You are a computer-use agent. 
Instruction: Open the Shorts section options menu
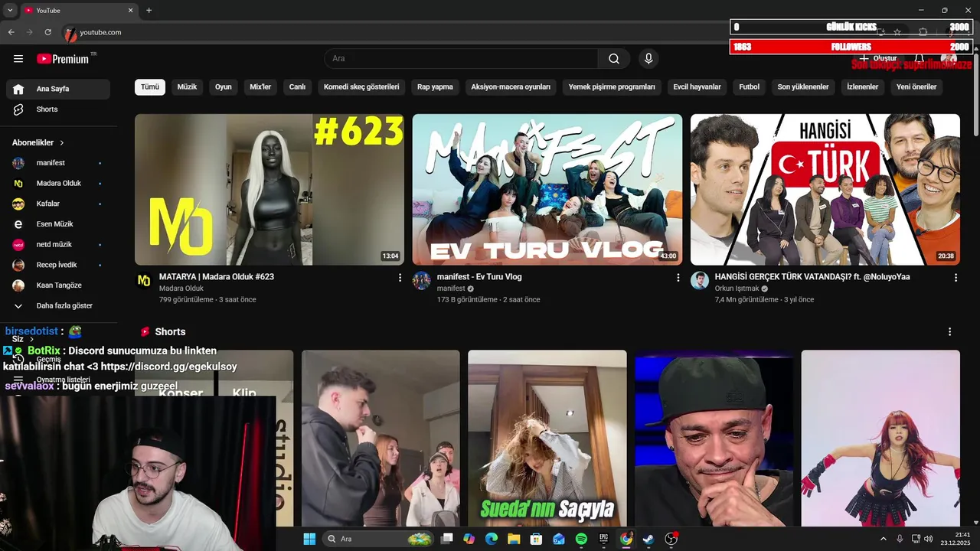tap(949, 332)
